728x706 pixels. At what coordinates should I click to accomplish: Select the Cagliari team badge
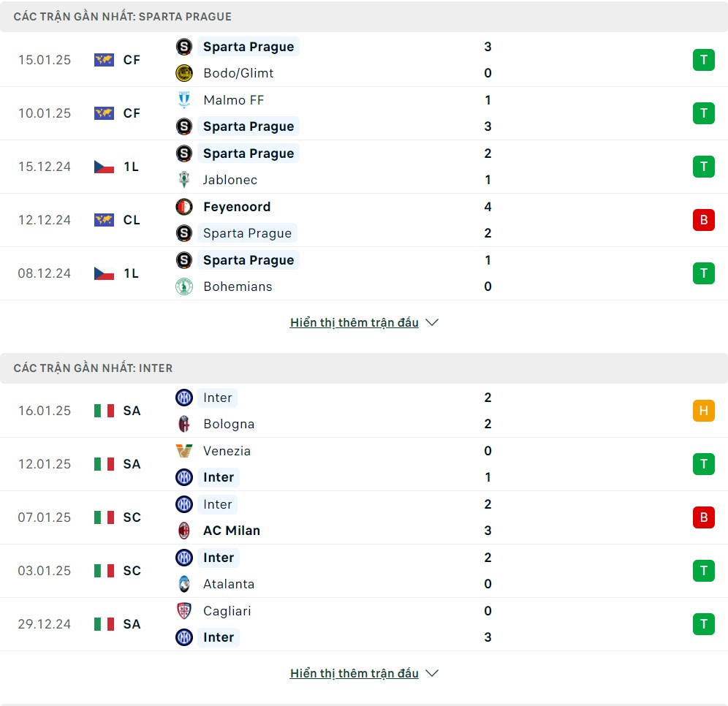coord(184,611)
